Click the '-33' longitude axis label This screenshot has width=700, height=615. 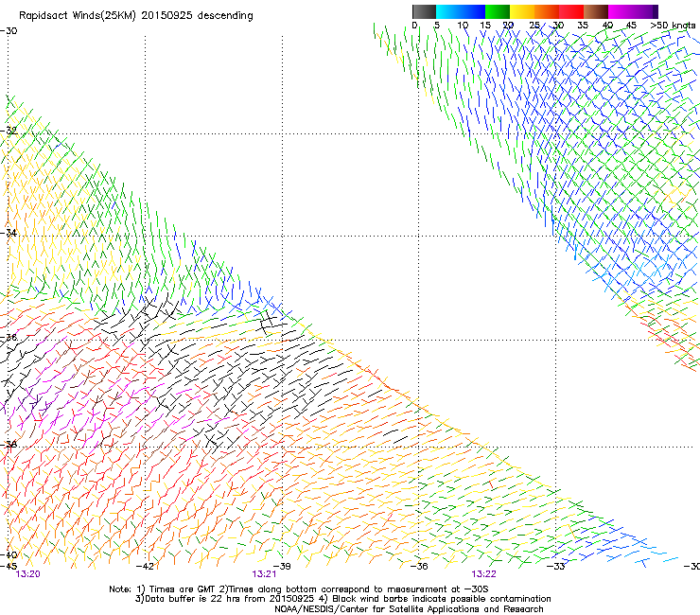click(556, 567)
